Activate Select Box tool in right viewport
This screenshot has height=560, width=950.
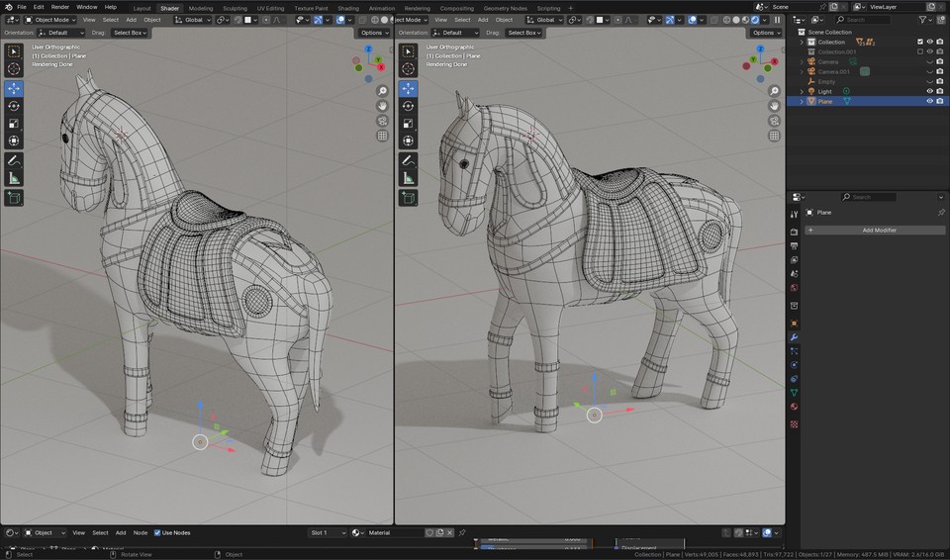[409, 51]
